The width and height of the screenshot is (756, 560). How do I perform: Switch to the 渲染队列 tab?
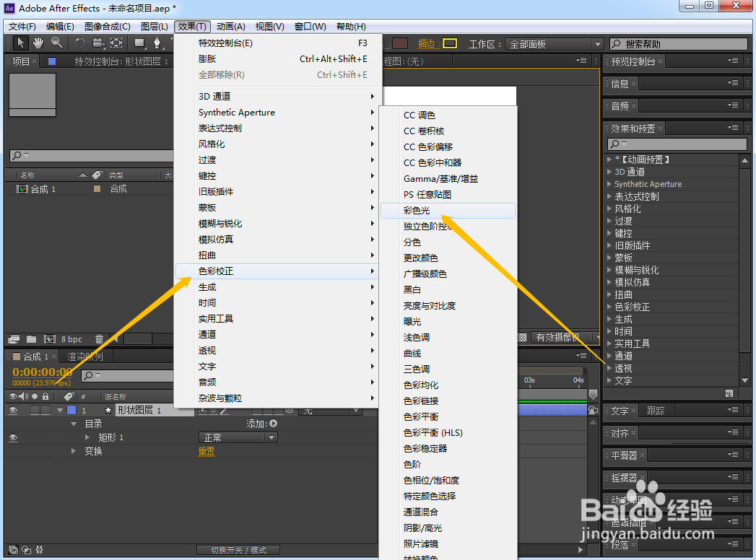tap(85, 356)
